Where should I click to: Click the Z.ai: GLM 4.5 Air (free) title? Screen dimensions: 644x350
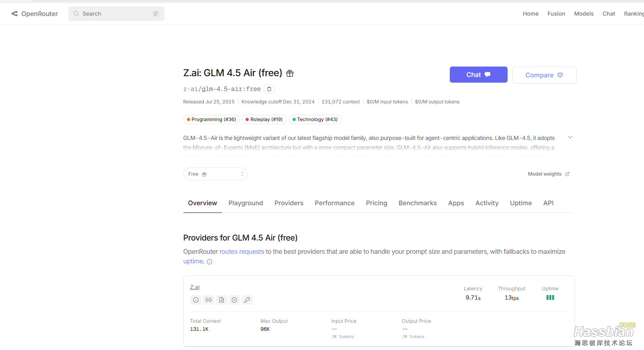coord(233,73)
